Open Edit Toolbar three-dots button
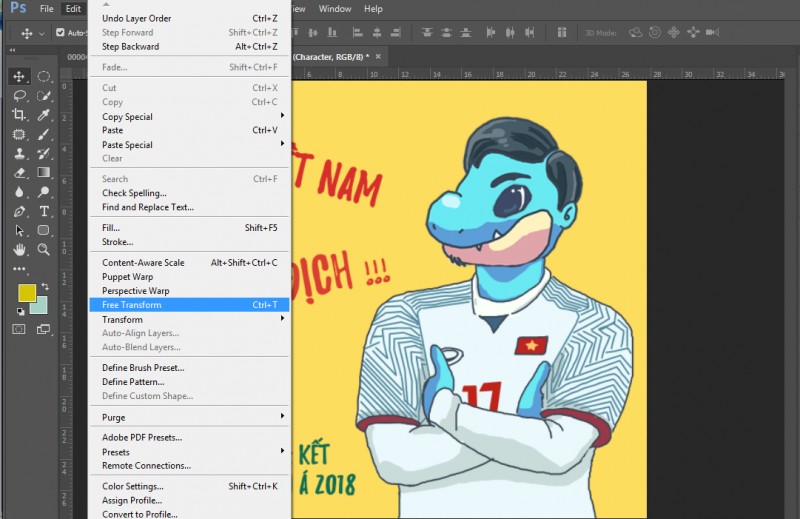800x519 pixels. 19,268
